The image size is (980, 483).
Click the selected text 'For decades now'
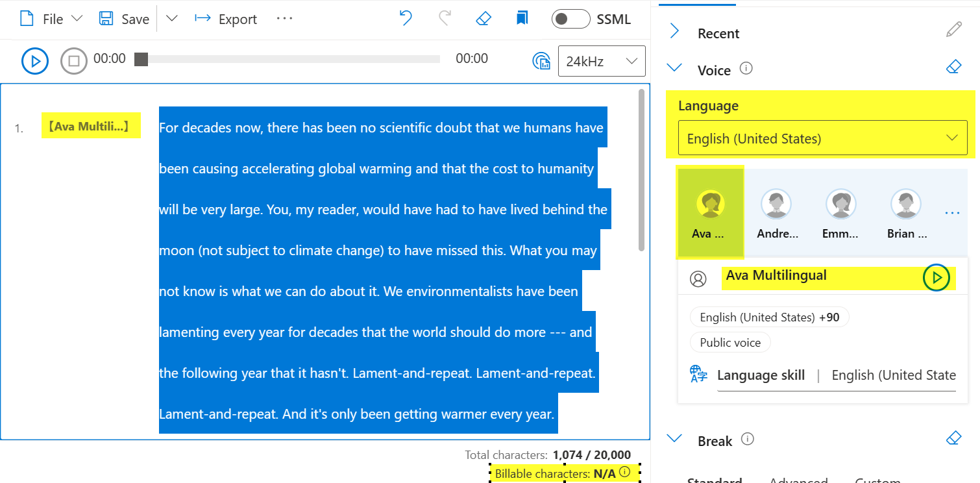coord(210,127)
